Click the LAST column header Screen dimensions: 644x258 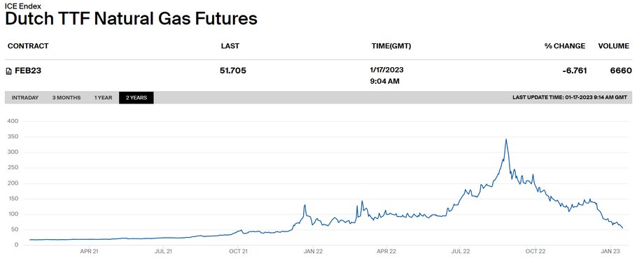[x=230, y=46]
